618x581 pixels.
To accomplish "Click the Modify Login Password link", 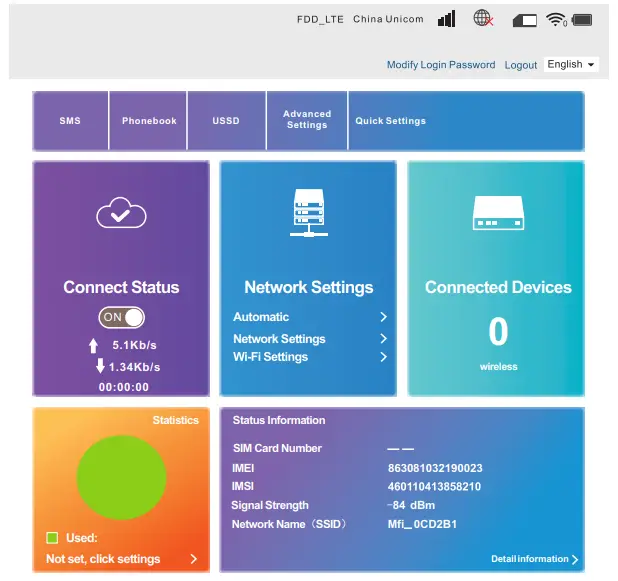I will [x=441, y=65].
